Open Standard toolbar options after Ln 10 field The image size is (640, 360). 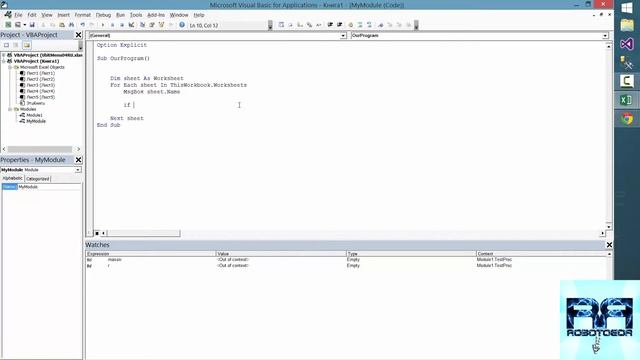(x=270, y=25)
